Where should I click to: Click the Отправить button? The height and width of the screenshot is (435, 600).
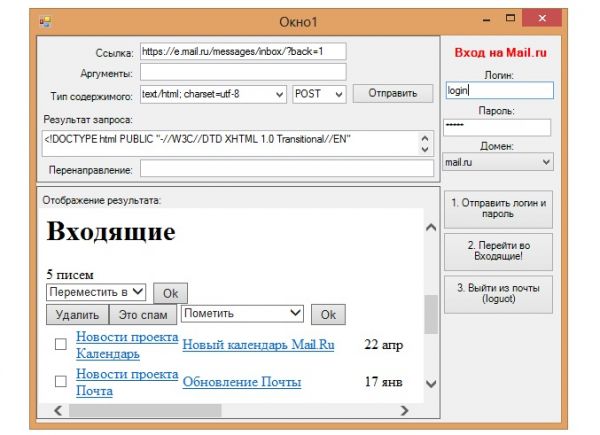(386, 94)
